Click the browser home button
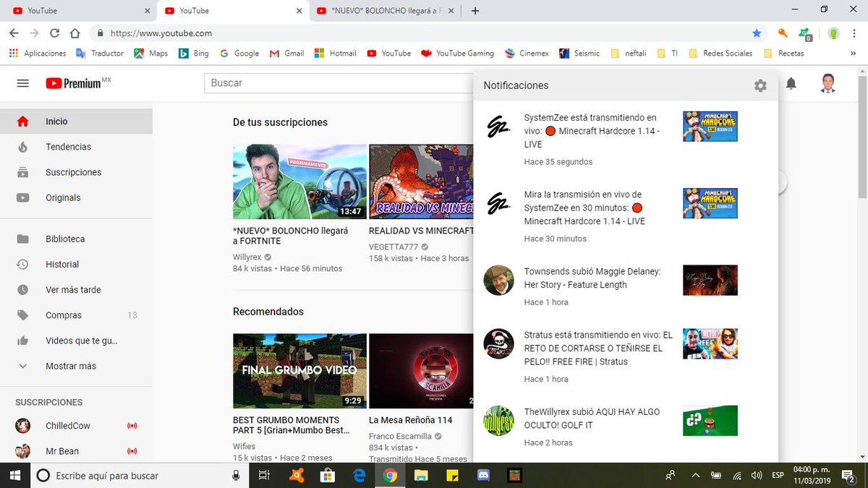The image size is (868, 488). tap(75, 33)
